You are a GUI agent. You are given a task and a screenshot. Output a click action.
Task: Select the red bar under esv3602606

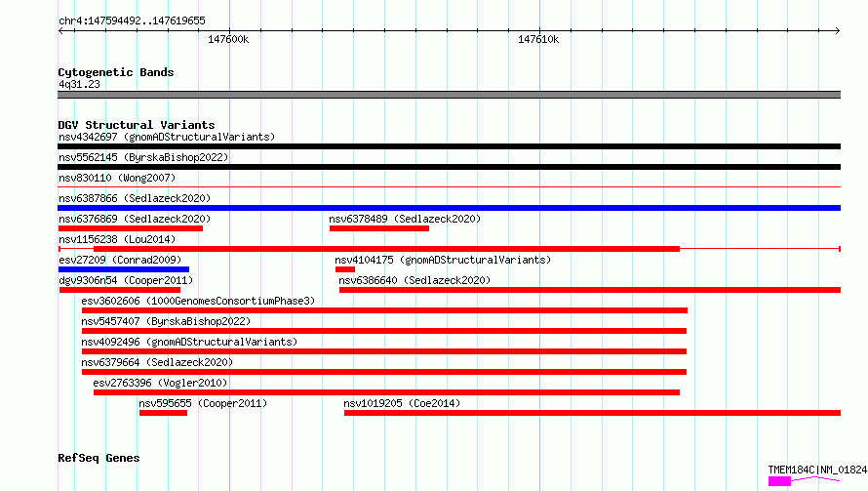(384, 310)
